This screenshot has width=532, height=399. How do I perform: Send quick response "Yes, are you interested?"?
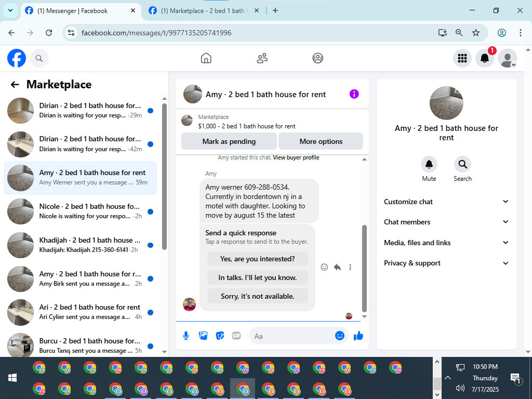point(258,259)
